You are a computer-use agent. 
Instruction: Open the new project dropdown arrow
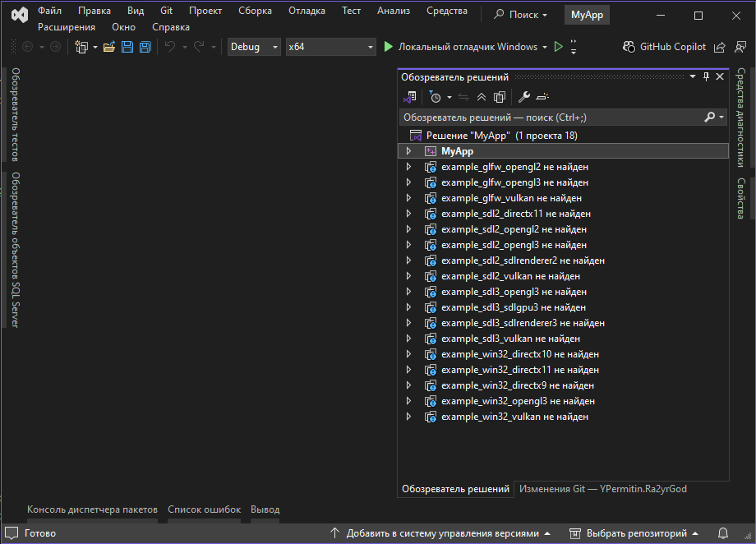(95, 47)
